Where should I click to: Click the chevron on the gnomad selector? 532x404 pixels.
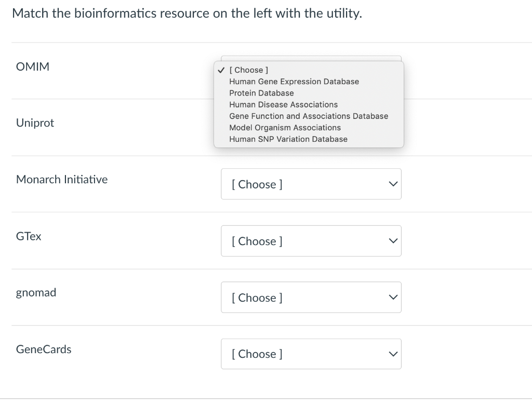pos(392,297)
